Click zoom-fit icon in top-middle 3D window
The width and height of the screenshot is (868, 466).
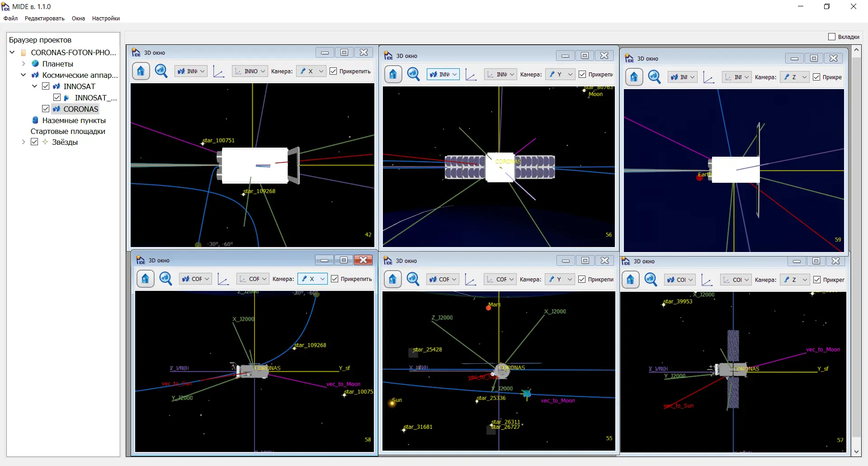coord(414,74)
